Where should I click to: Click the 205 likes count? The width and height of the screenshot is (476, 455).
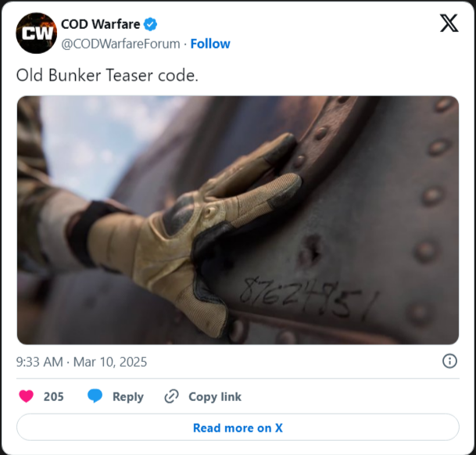pyautogui.click(x=53, y=396)
